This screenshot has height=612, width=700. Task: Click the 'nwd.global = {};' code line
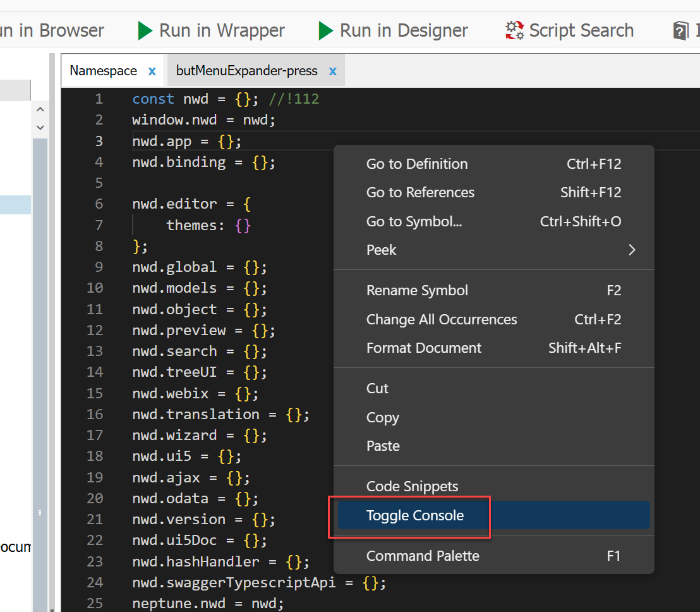point(200,267)
